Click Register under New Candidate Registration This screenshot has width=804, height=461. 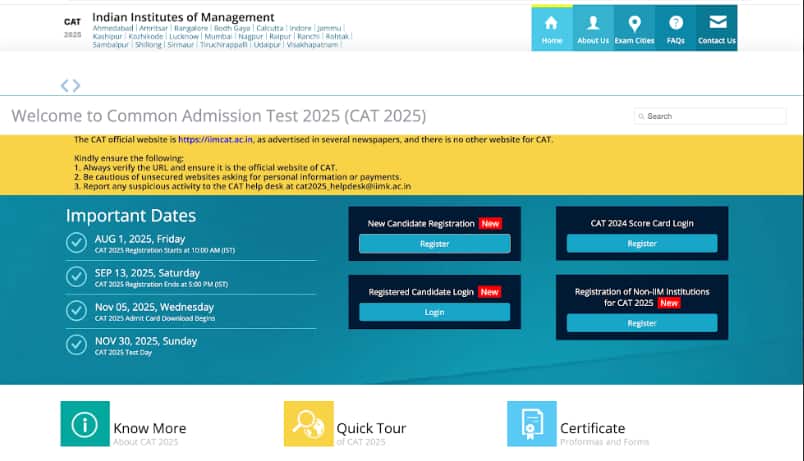pyautogui.click(x=435, y=244)
